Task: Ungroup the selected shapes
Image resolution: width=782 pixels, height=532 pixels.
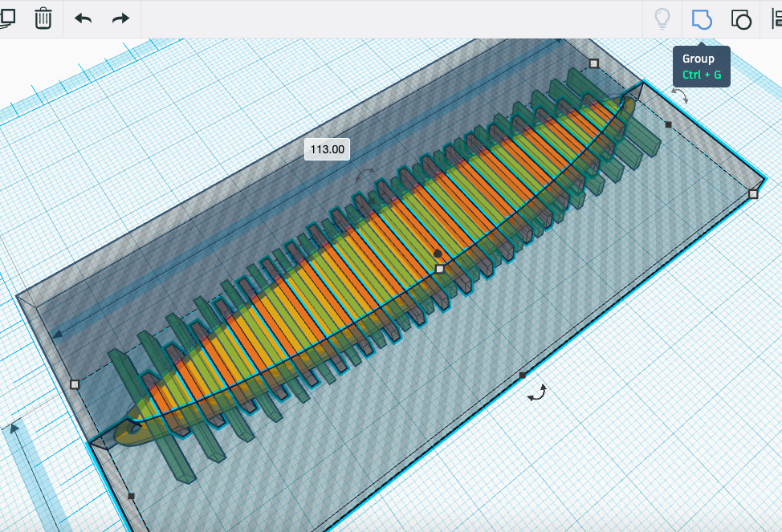Action: click(x=741, y=19)
